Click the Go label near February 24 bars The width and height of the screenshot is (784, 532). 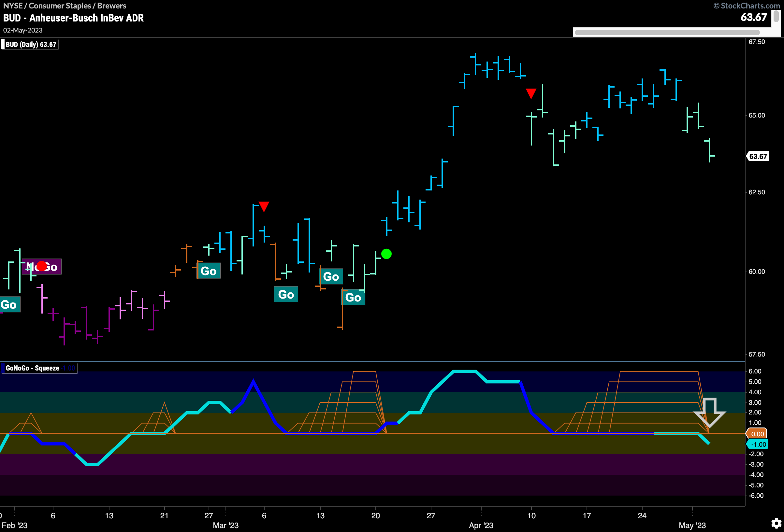(209, 271)
